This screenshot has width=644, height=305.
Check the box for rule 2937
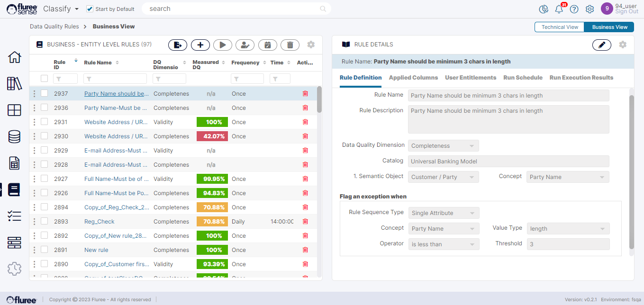tap(44, 94)
